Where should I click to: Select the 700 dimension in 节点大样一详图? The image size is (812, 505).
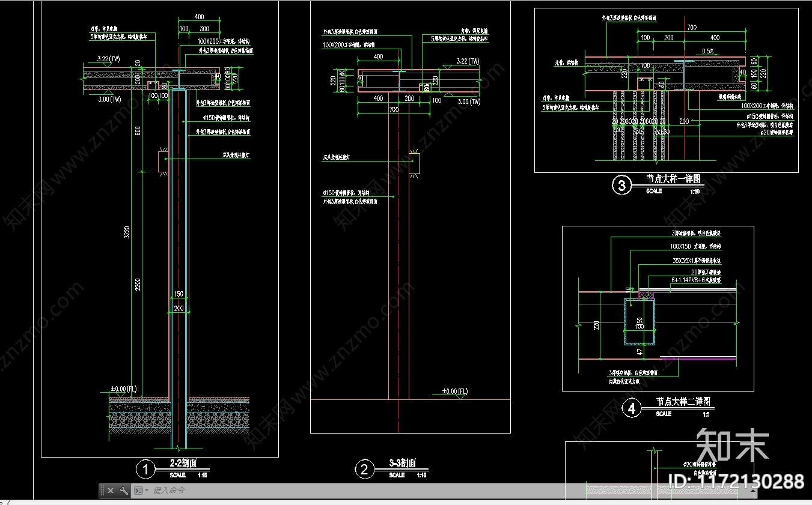point(692,27)
